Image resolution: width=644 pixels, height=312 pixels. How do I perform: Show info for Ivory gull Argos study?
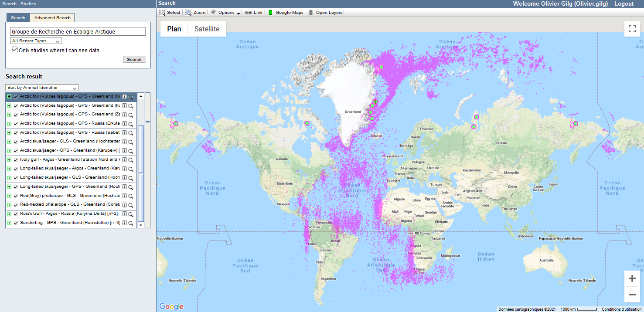124,160
